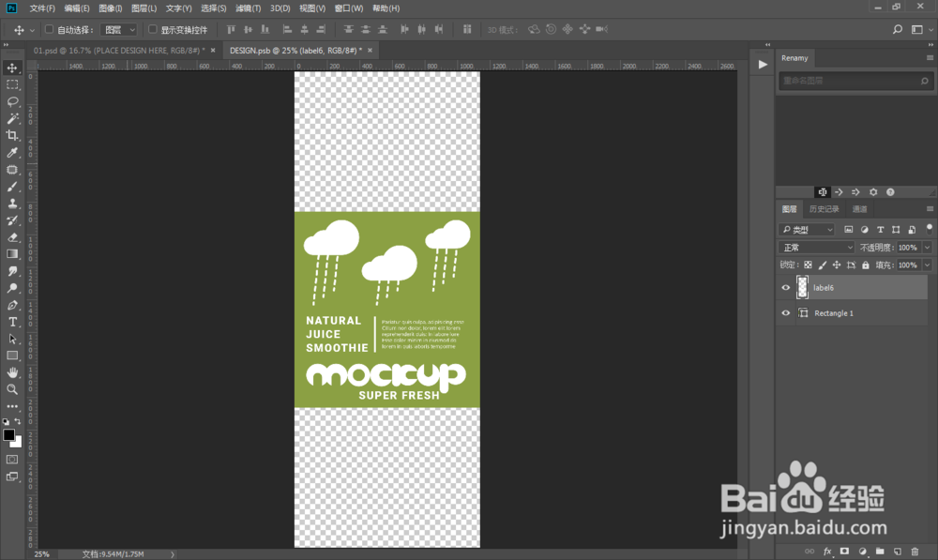Open the workspace switcher button
The image size is (938, 560).
[917, 29]
